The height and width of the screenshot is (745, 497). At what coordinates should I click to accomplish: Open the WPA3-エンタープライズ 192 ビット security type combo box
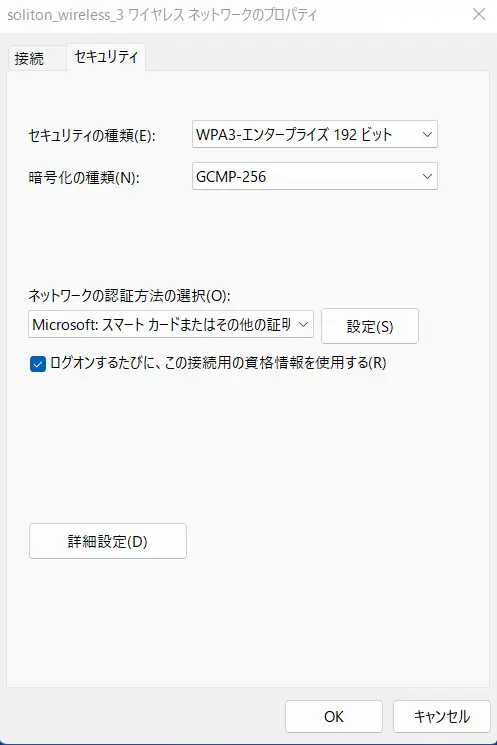click(315, 134)
